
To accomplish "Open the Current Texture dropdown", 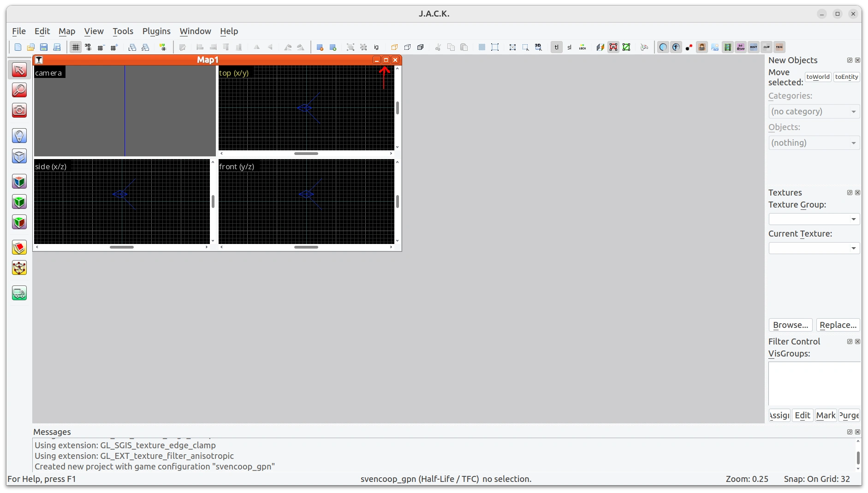I will 814,248.
